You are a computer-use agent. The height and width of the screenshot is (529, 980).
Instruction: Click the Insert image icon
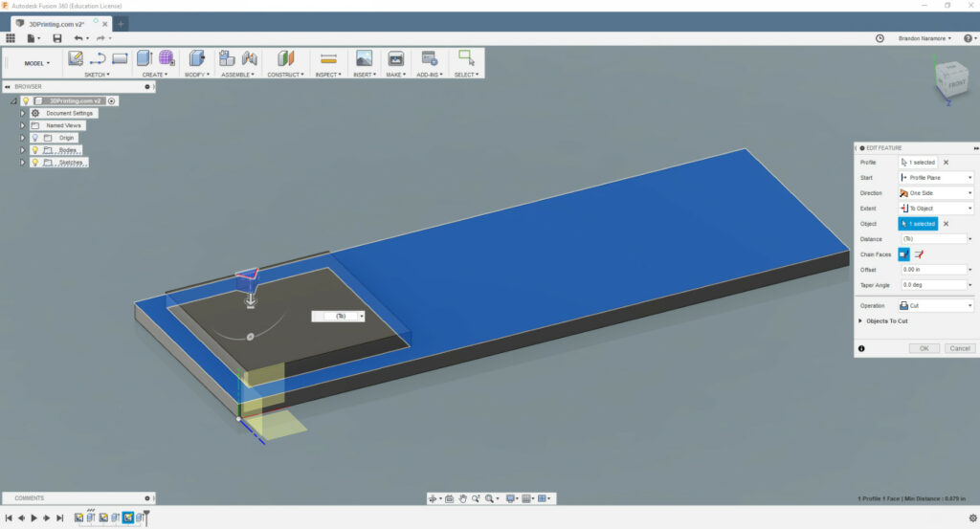click(364, 58)
